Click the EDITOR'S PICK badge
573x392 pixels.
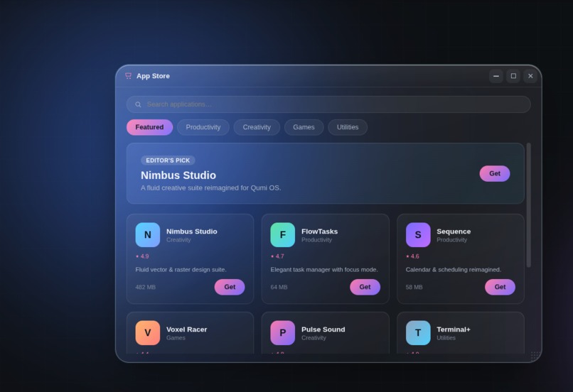168,160
